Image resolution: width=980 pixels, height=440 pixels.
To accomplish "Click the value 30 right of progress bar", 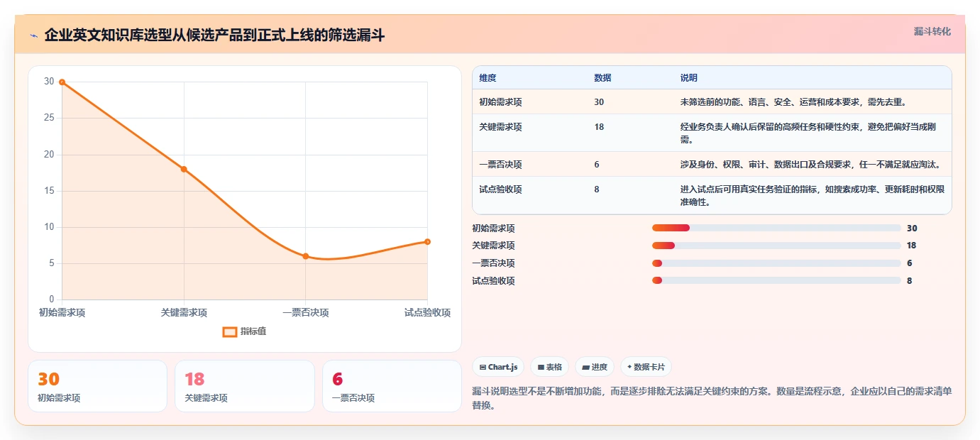I will coord(912,229).
